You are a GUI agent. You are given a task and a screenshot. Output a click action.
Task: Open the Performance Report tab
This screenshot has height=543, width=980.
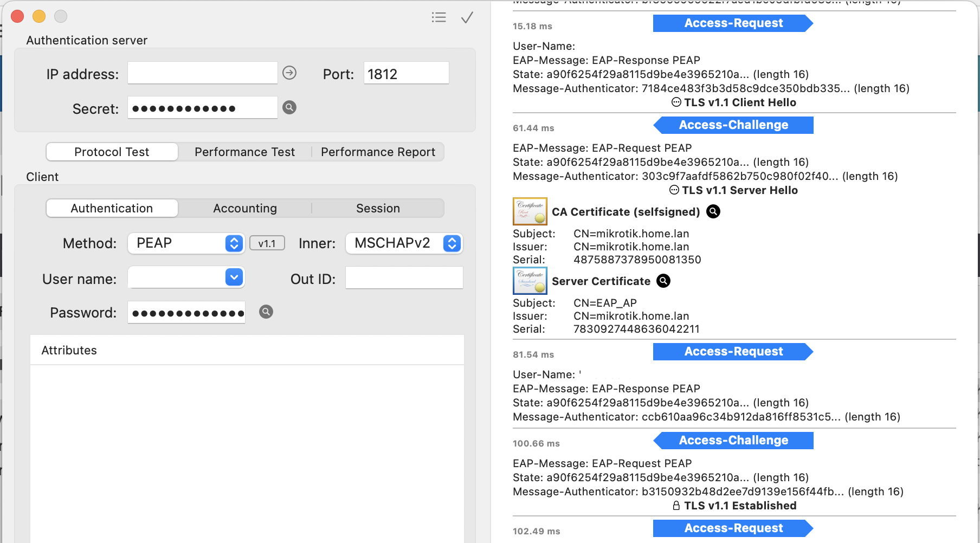378,152
